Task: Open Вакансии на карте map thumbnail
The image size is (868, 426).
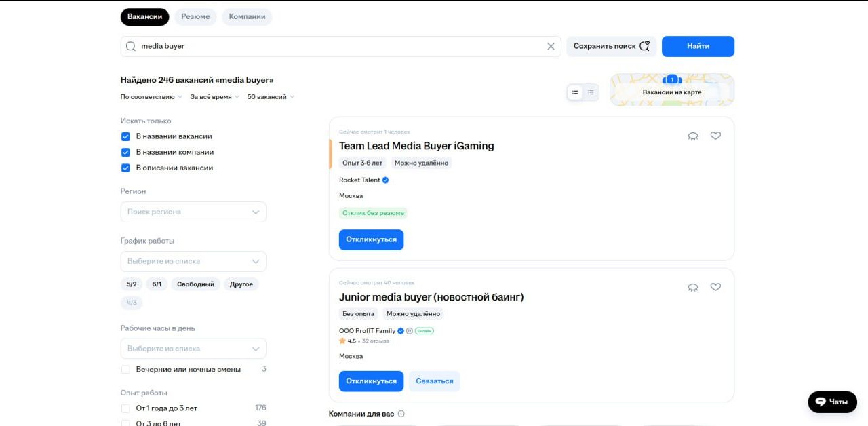Action: (x=671, y=90)
